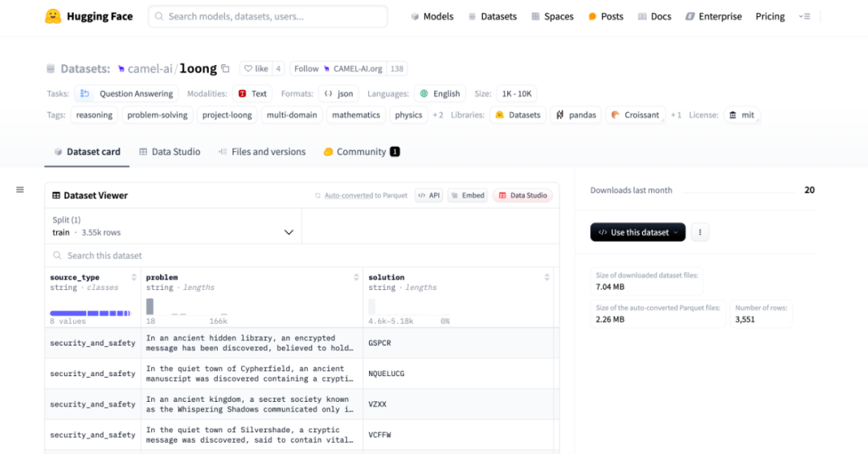Sort the problem column using its arrows
The height and width of the screenshot is (454, 868).
coord(356,277)
